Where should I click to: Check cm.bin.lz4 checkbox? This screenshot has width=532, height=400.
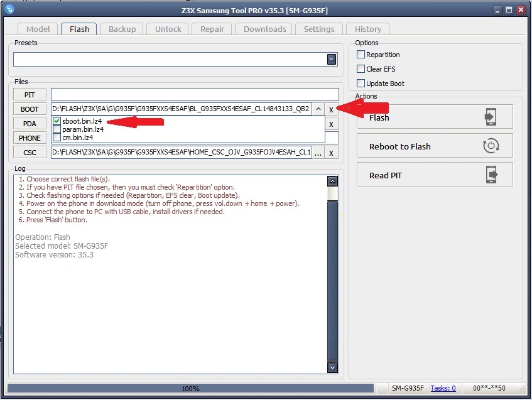tap(57, 138)
